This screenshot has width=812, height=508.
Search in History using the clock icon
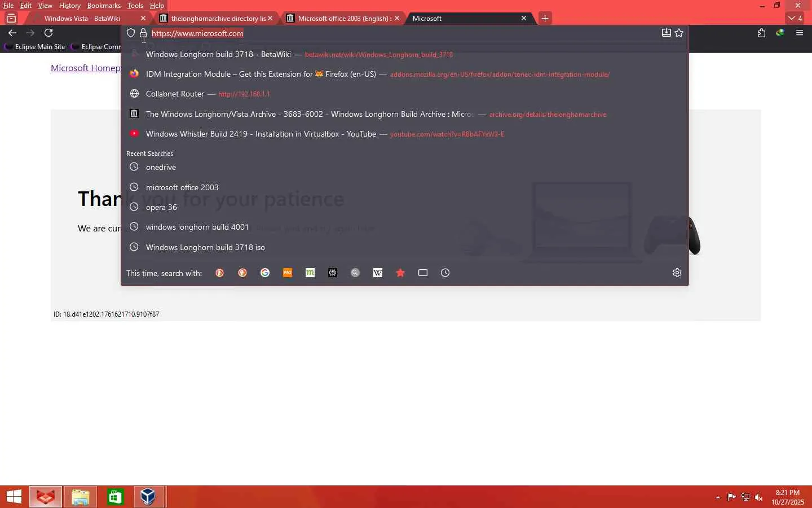coord(445,273)
